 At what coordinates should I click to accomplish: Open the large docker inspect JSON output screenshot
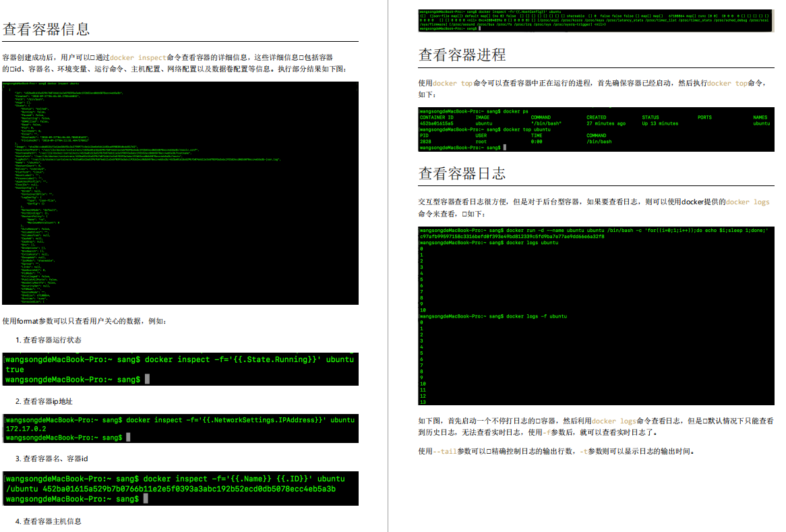point(181,193)
